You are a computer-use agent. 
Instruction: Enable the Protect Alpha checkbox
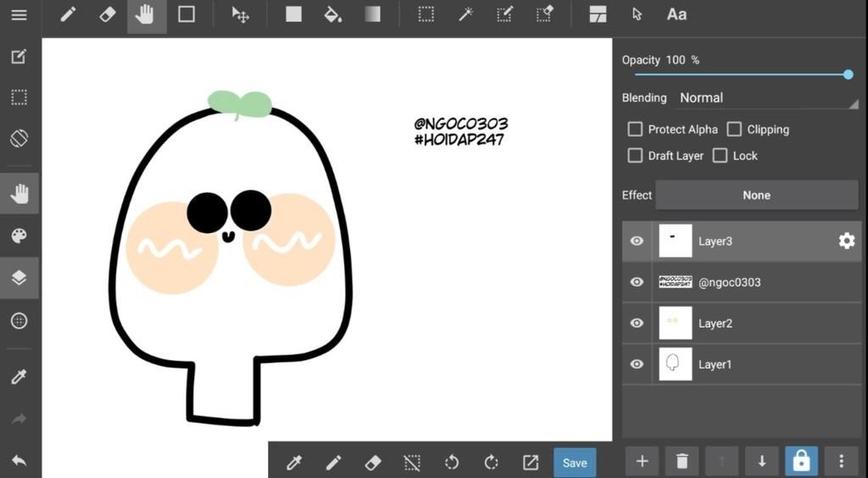coord(634,130)
